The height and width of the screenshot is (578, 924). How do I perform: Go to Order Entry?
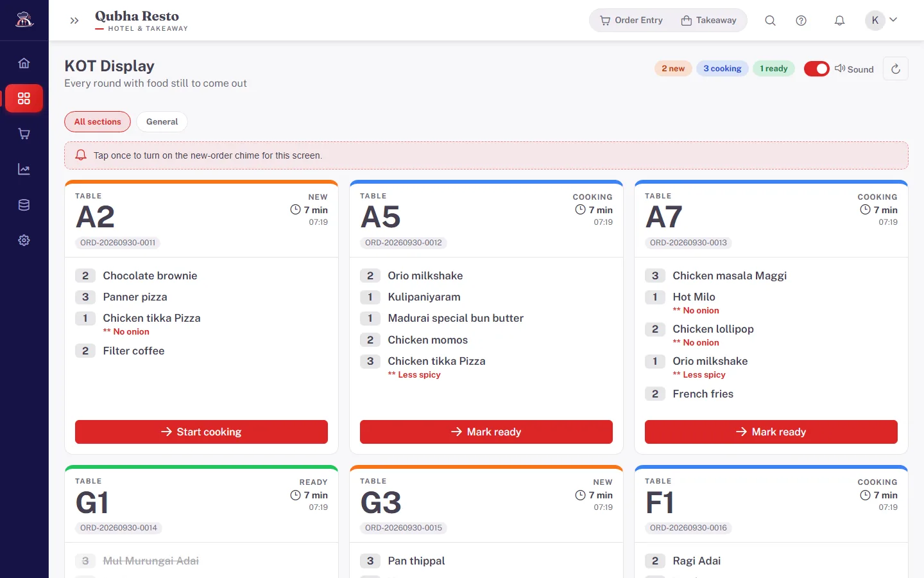pyautogui.click(x=631, y=21)
